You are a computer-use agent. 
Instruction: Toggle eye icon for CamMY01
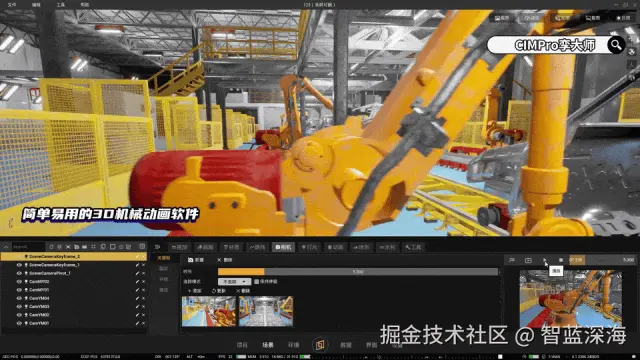pos(19,290)
